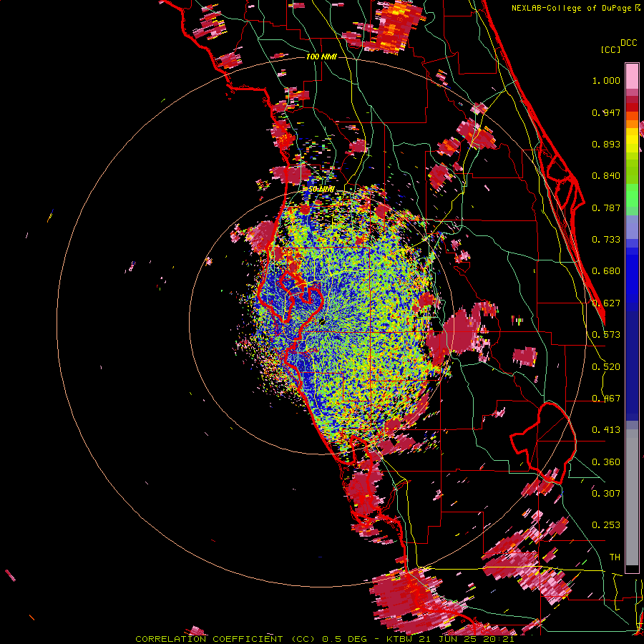Click the 0.947 legend value
644x644 pixels.
click(x=606, y=112)
